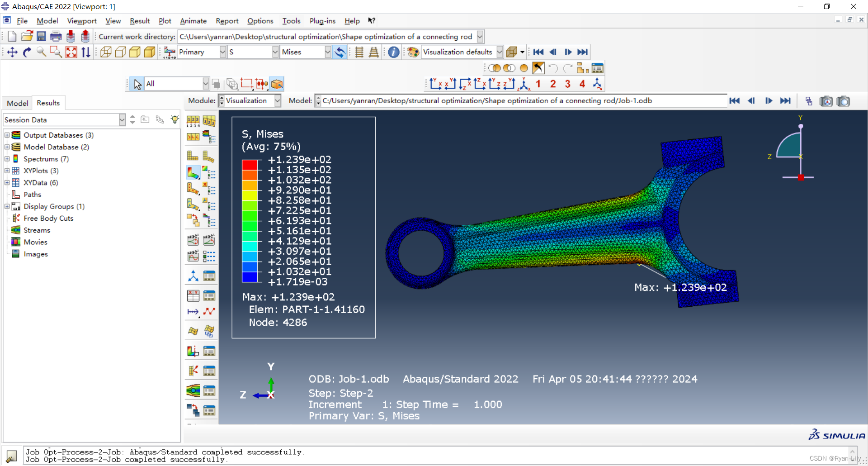Click the Cycle Views arrows icon
Image resolution: width=868 pixels, height=466 pixels.
click(85, 52)
